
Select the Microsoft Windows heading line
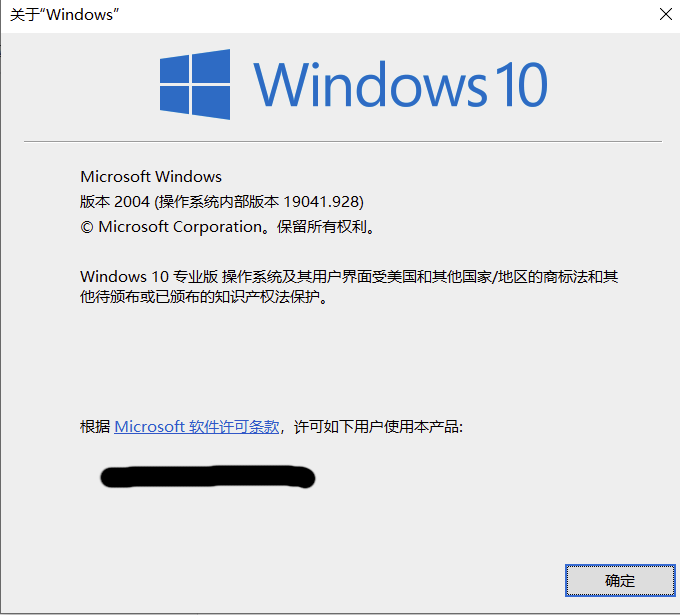pos(151,177)
